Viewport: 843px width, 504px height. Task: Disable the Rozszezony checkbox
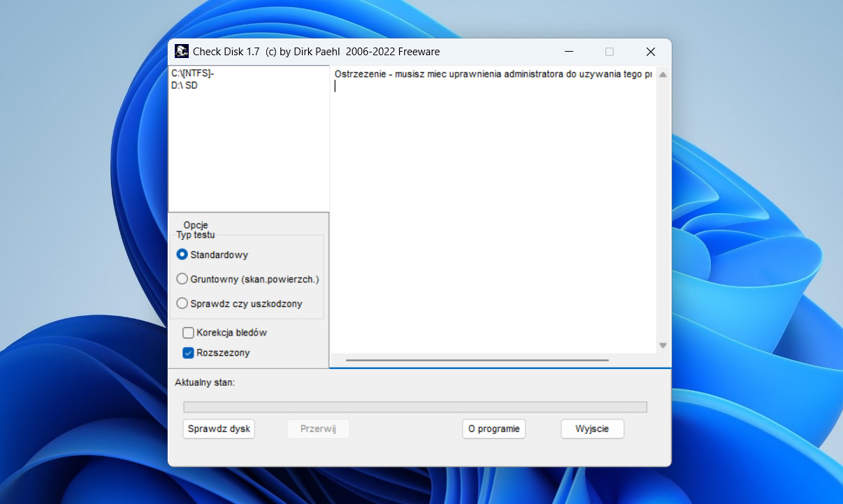pos(188,353)
